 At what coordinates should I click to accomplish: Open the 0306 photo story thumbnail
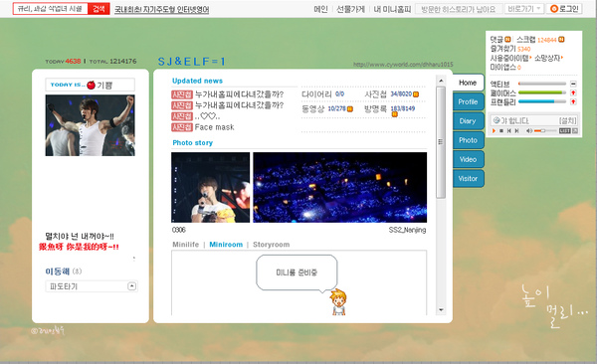211,187
